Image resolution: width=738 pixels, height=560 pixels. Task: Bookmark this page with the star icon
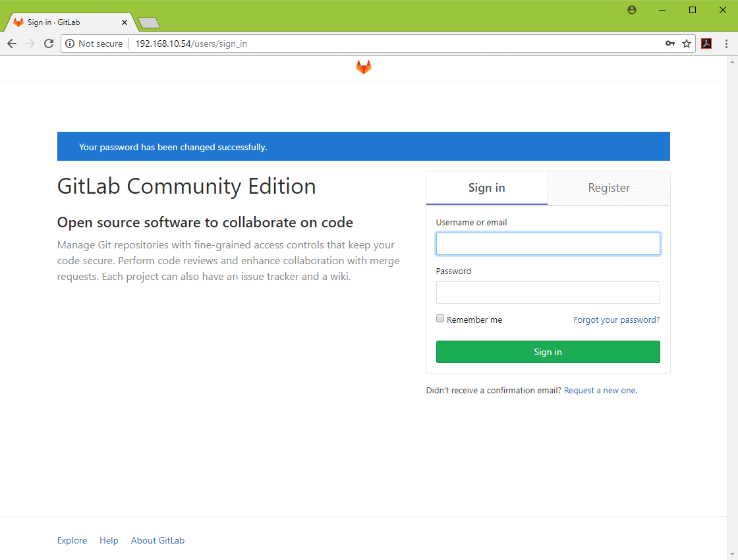(x=687, y=43)
